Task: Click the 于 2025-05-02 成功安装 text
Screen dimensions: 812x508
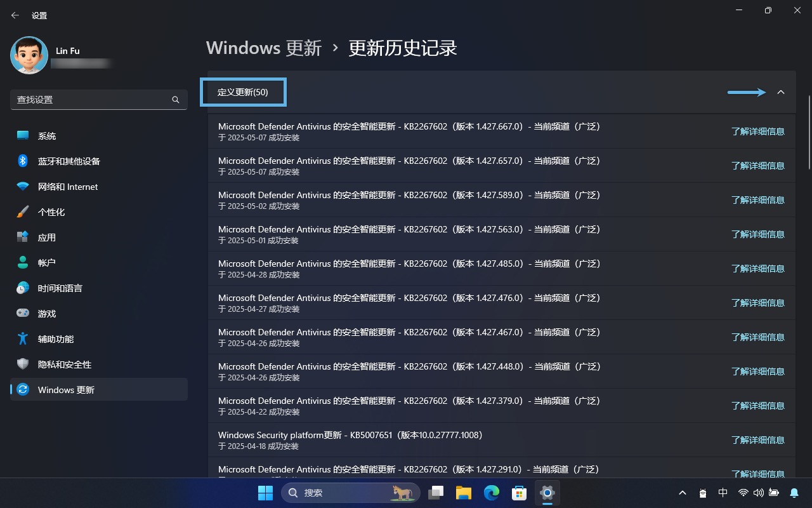Action: click(259, 206)
